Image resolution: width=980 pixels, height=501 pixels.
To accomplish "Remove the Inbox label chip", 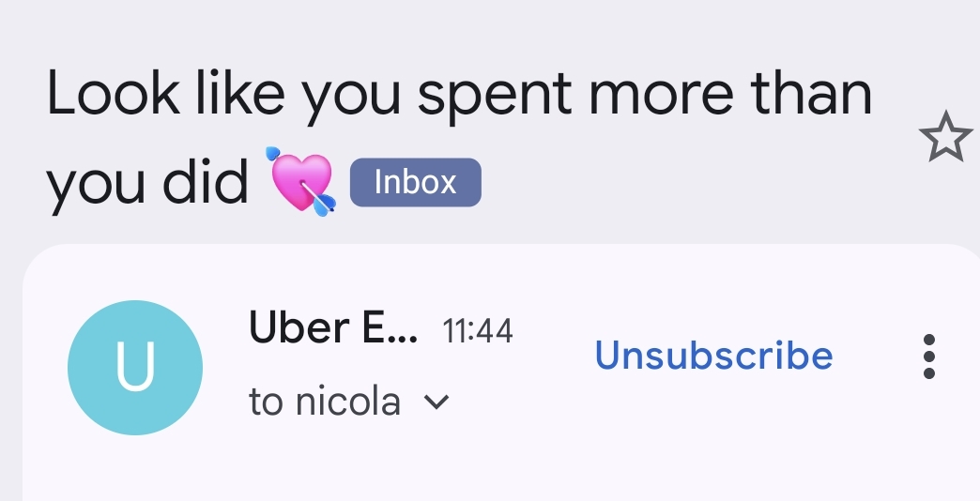I will click(x=415, y=182).
